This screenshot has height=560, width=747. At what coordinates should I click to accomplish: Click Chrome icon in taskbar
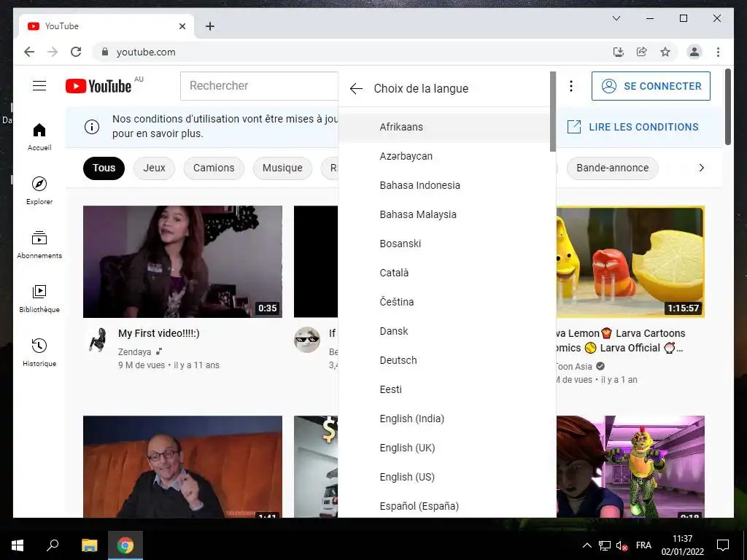pos(125,545)
